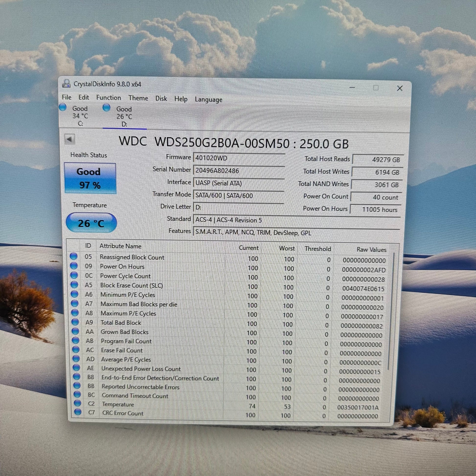Image resolution: width=476 pixels, height=476 pixels.
Task: Click the Worst column header
Action: pos(287,248)
